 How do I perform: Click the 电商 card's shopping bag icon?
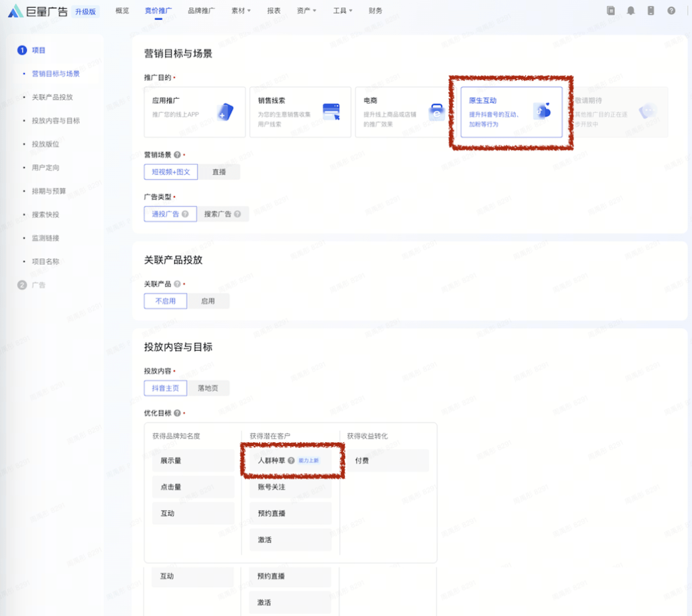(x=436, y=112)
